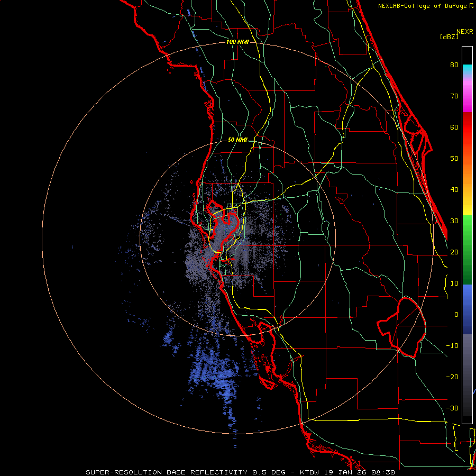Screen dimensions: 476x476
Task: Click the 0 value on the dBZ scale
Action: pyautogui.click(x=456, y=315)
